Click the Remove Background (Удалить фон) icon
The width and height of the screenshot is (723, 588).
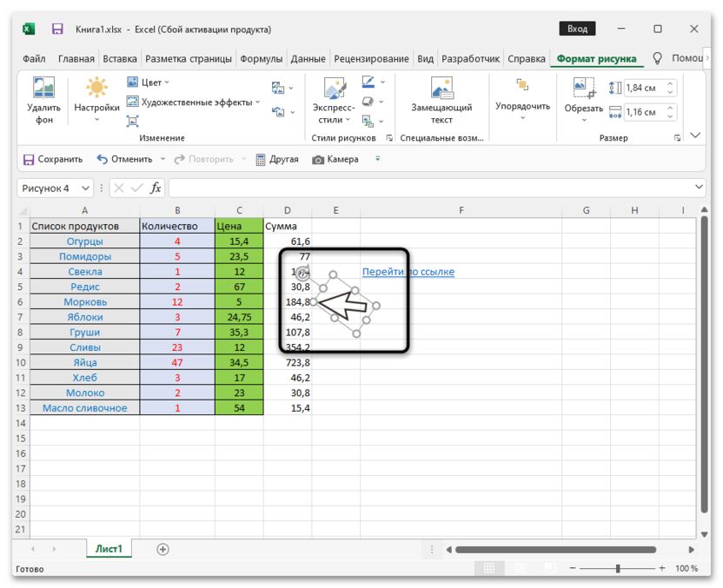point(43,89)
